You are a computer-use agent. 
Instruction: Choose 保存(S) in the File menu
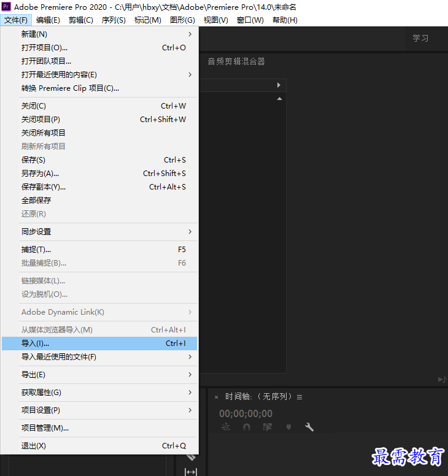[x=99, y=159]
